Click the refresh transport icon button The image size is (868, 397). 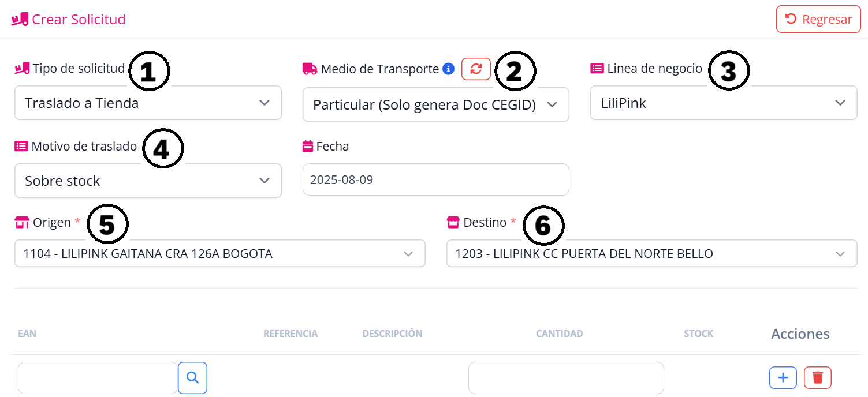coord(476,69)
